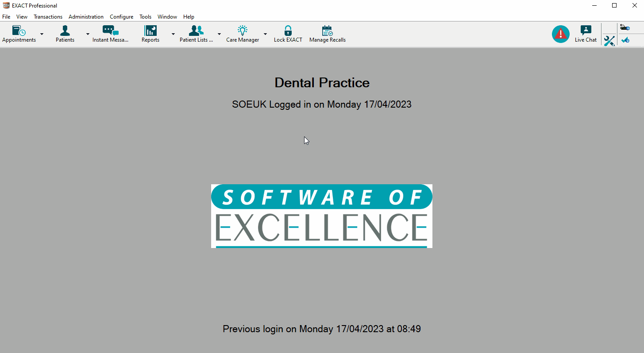The image size is (644, 353).
Task: Expand the Reports dropdown arrow
Action: (173, 34)
